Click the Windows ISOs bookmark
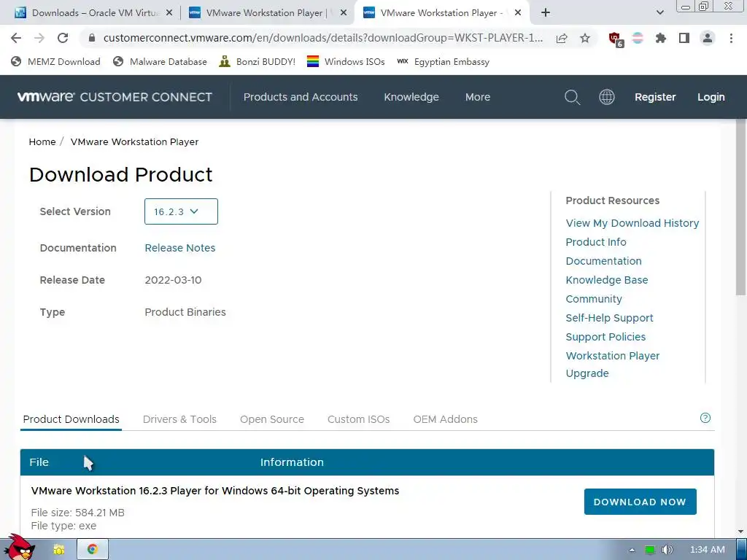 pos(346,62)
